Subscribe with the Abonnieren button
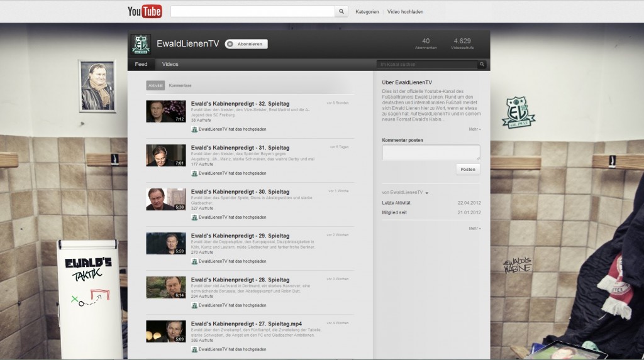 pos(247,44)
